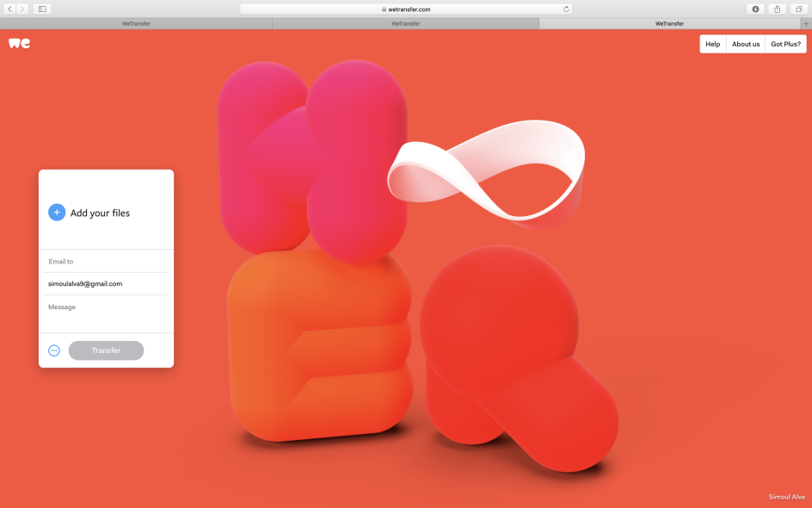This screenshot has height=508, width=812.
Task: Switch to the middle WeTransfer tab
Action: [x=404, y=23]
